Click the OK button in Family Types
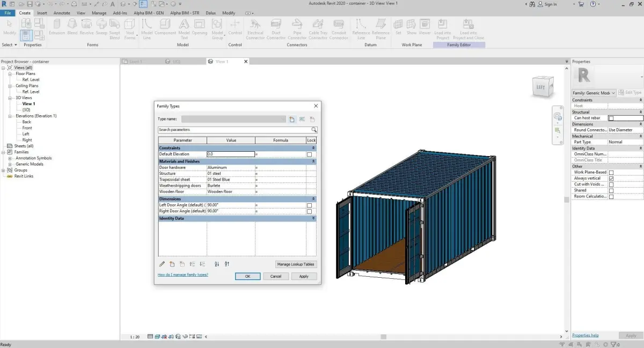644x348 pixels. (x=248, y=276)
